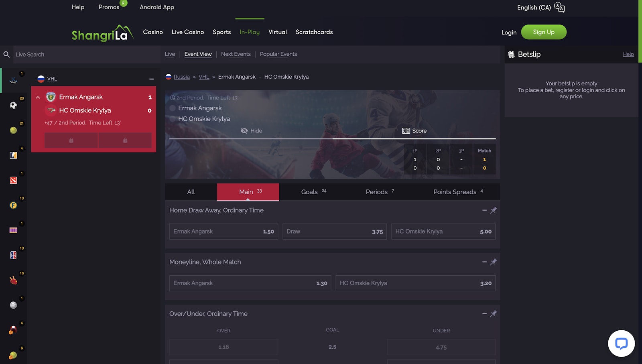Click the live chat bubble icon
This screenshot has width=642, height=364.
(x=621, y=344)
